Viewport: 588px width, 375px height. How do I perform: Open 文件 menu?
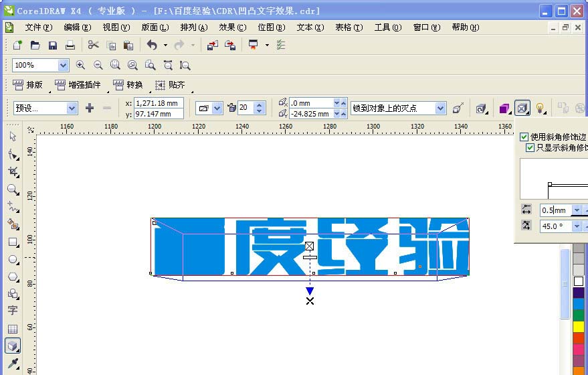coord(39,27)
